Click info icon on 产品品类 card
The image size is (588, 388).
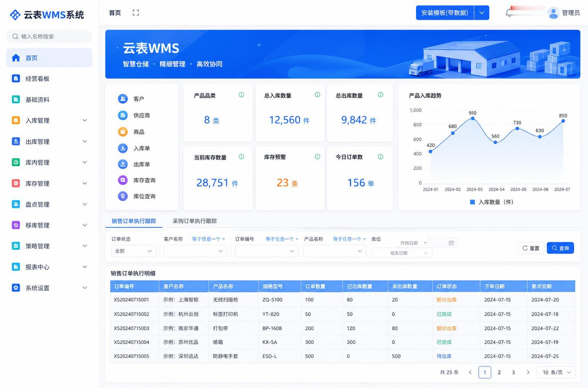241,95
